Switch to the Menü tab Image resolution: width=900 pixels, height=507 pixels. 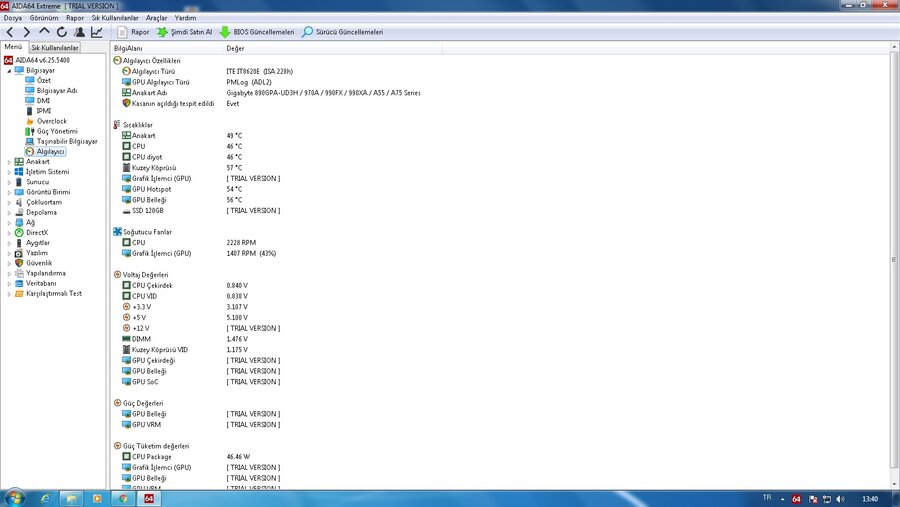click(13, 47)
